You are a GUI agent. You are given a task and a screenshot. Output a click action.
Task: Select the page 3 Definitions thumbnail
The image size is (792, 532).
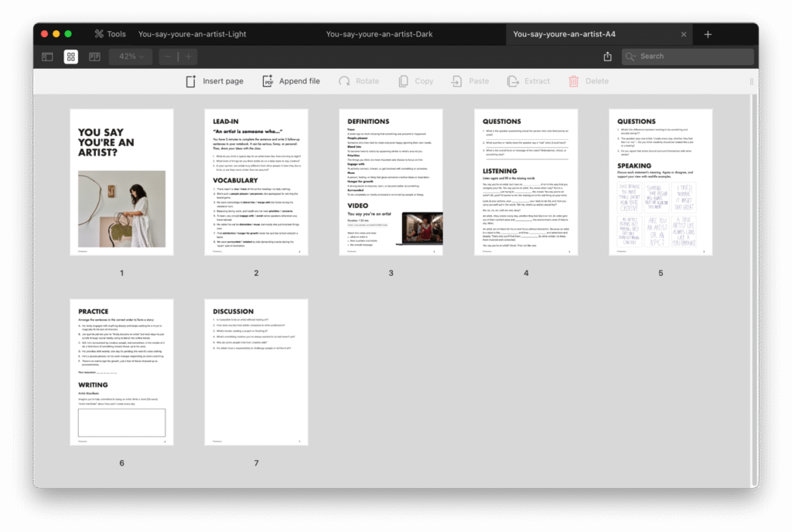coord(391,182)
